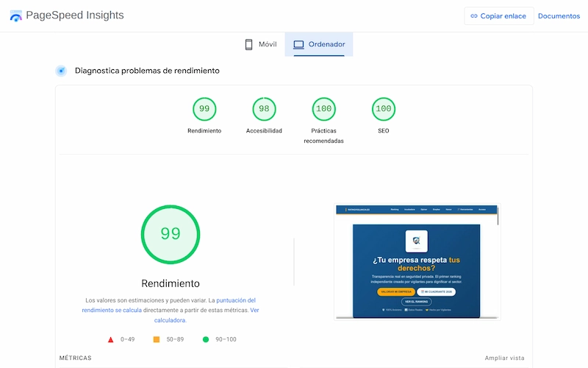Click the large Rendimiento heading under gauge

[x=171, y=283]
